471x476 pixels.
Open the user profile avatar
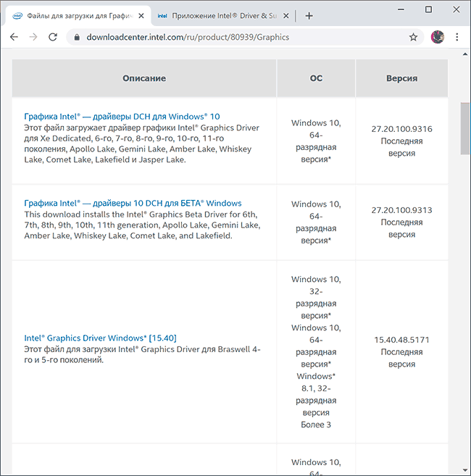pyautogui.click(x=437, y=37)
